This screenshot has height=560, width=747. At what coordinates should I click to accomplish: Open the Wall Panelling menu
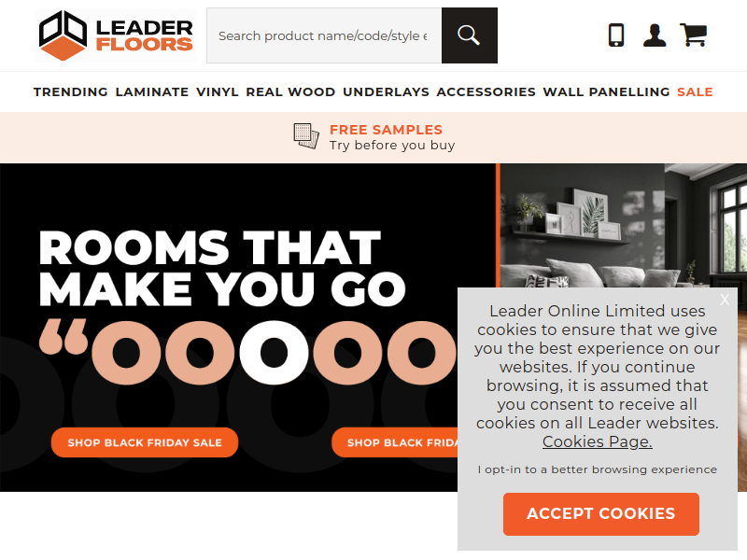point(606,91)
